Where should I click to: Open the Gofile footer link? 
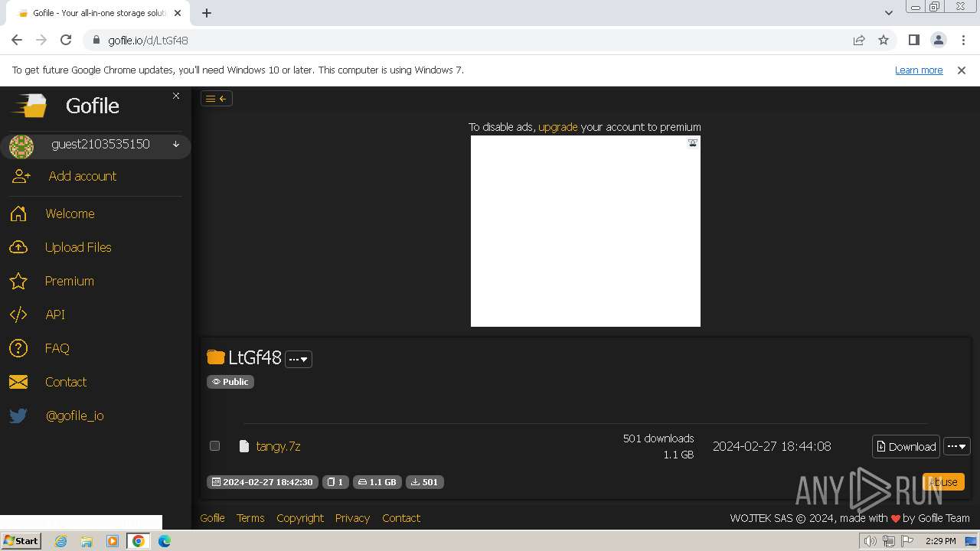pos(212,518)
